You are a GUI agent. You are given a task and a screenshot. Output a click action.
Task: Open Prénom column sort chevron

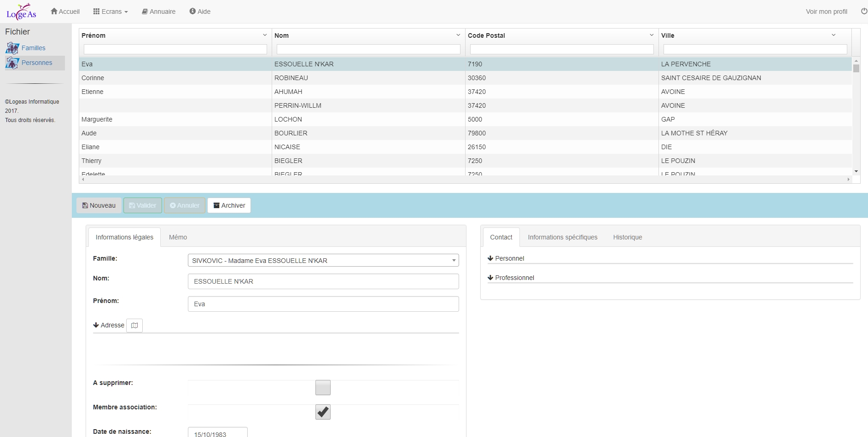265,35
